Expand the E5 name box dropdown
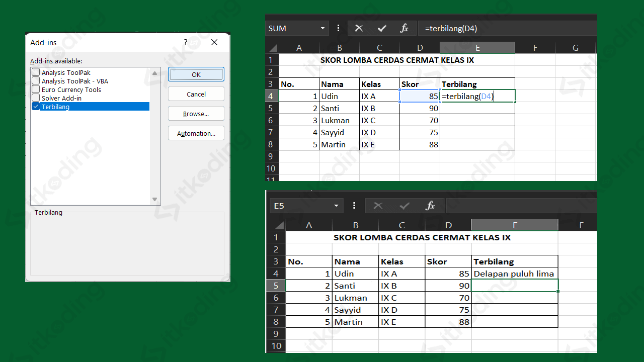Image resolution: width=644 pixels, height=362 pixels. pos(336,206)
